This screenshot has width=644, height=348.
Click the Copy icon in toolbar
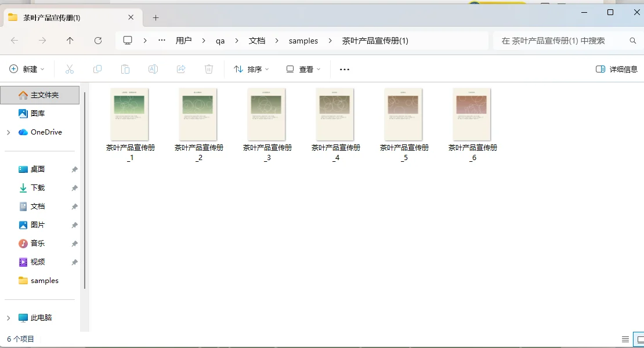point(97,70)
